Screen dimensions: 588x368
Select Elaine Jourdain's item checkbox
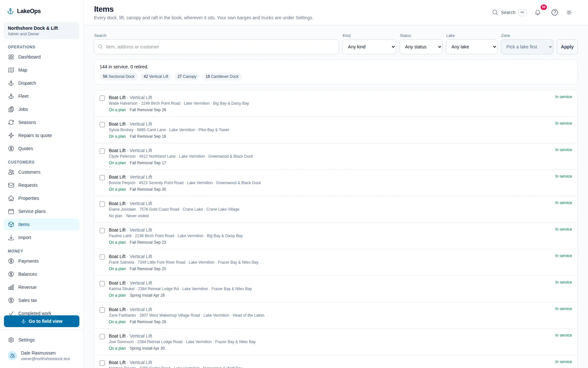pos(102,204)
